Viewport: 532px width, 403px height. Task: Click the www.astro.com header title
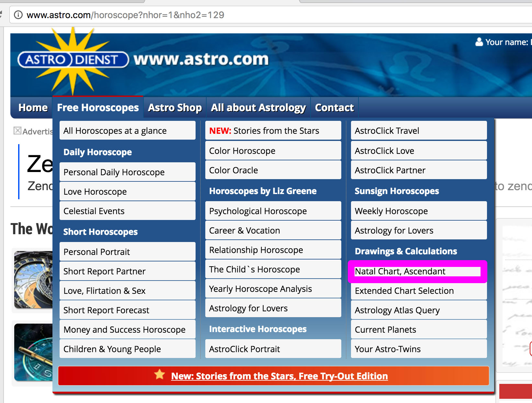[x=201, y=59]
